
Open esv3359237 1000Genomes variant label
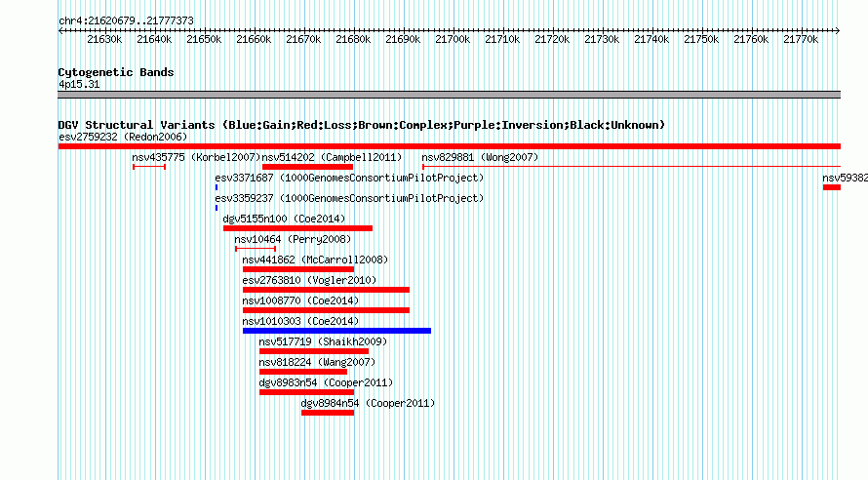coord(349,198)
